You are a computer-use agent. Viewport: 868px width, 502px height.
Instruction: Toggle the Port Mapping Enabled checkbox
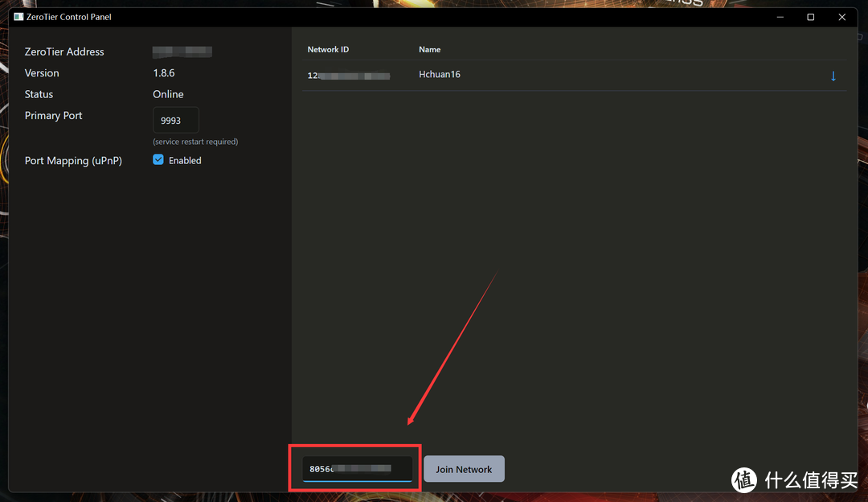[x=158, y=159]
